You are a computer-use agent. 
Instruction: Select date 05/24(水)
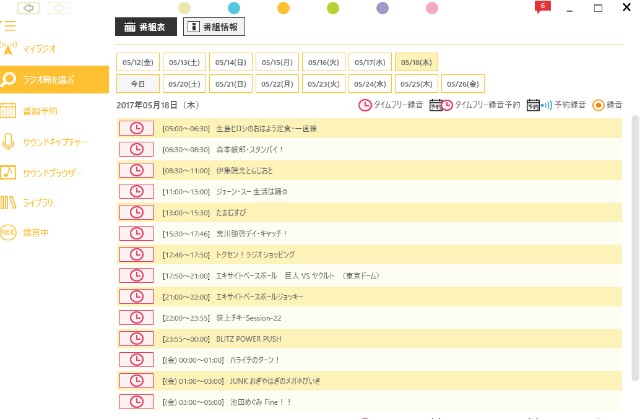(370, 84)
